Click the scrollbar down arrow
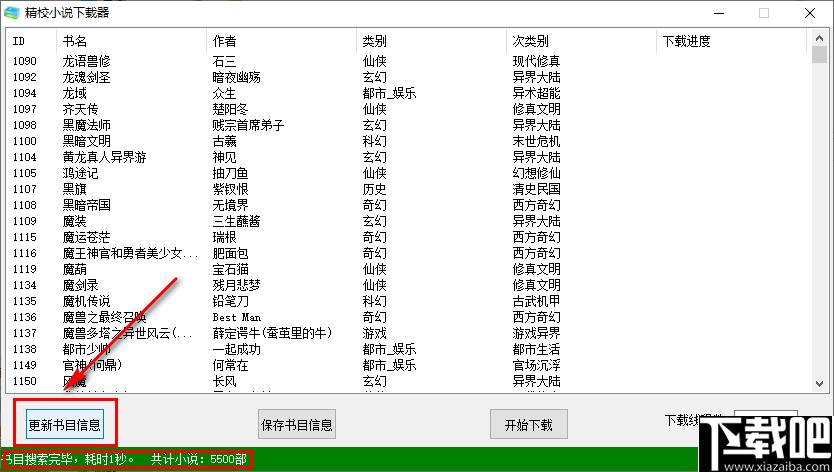This screenshot has height=472, width=834. 819,383
